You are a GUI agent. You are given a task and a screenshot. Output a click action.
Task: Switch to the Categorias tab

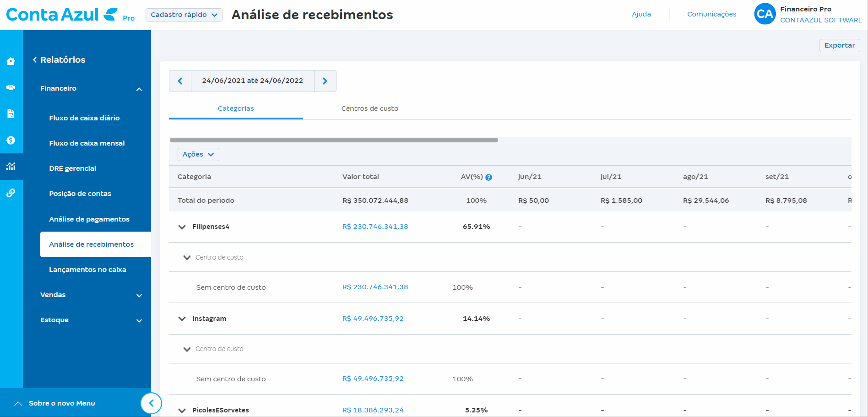pos(236,108)
